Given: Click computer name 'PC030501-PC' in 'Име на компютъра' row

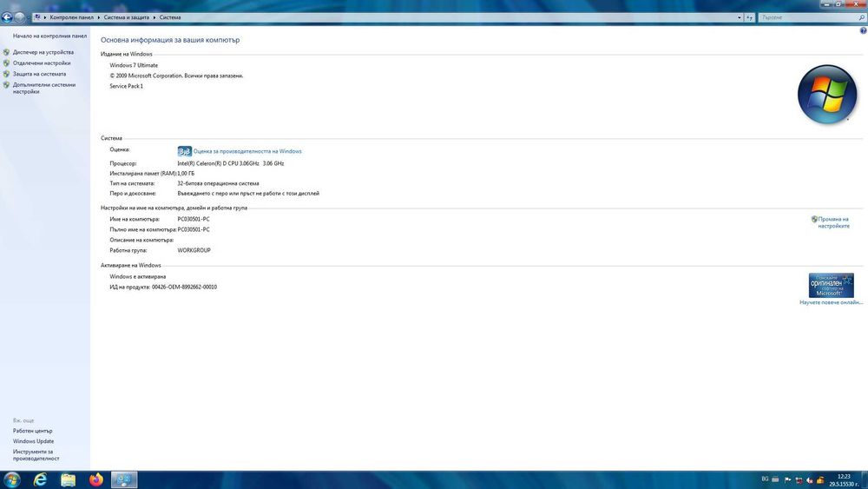Looking at the screenshot, I should [x=194, y=219].
